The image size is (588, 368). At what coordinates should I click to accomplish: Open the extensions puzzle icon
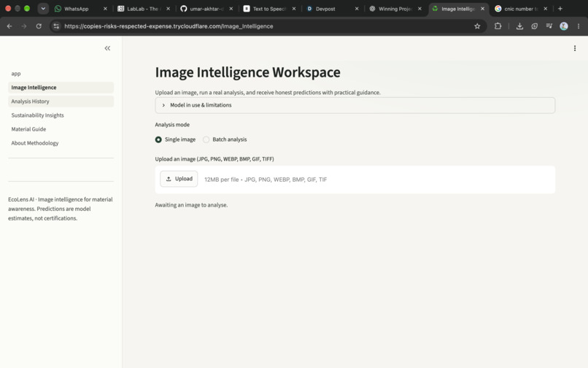498,26
